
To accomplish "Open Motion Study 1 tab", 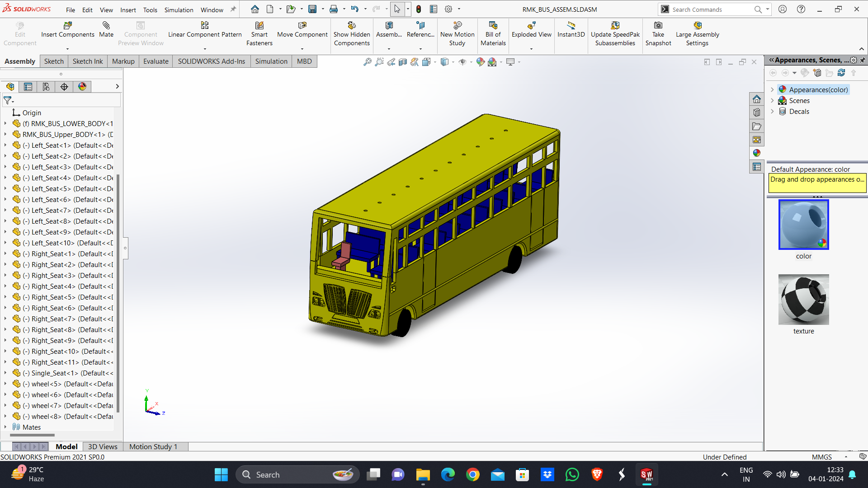I will (x=153, y=446).
